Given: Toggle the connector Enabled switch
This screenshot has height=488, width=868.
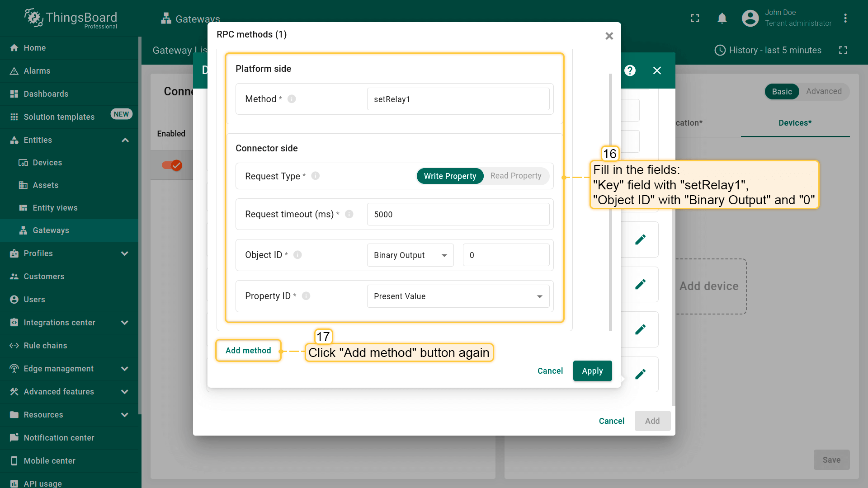Looking at the screenshot, I should [172, 165].
